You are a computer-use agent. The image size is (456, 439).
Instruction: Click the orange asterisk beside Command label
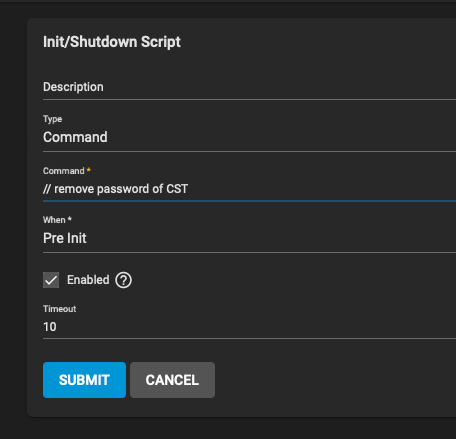click(x=89, y=170)
